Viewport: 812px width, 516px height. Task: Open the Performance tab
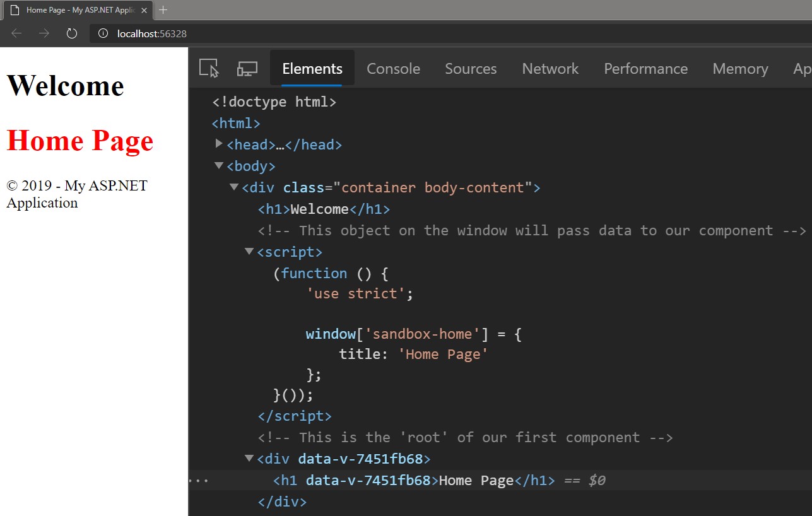coord(645,68)
